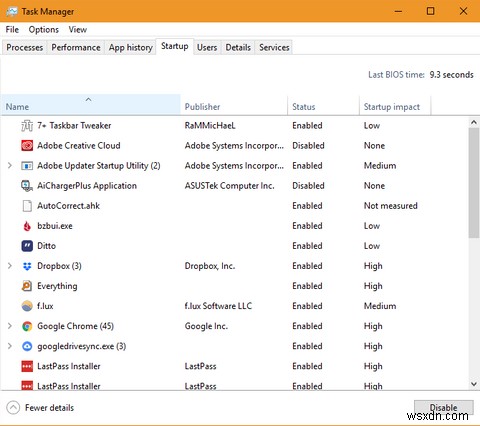Screen dimensions: 480x426
Task: Maximize the Task Manager window
Action: (430, 11)
